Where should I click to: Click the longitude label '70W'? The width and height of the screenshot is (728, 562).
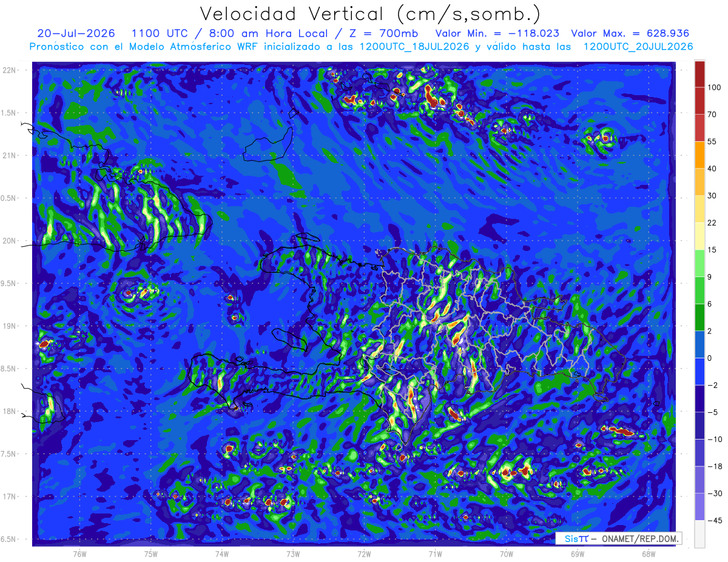pos(507,553)
